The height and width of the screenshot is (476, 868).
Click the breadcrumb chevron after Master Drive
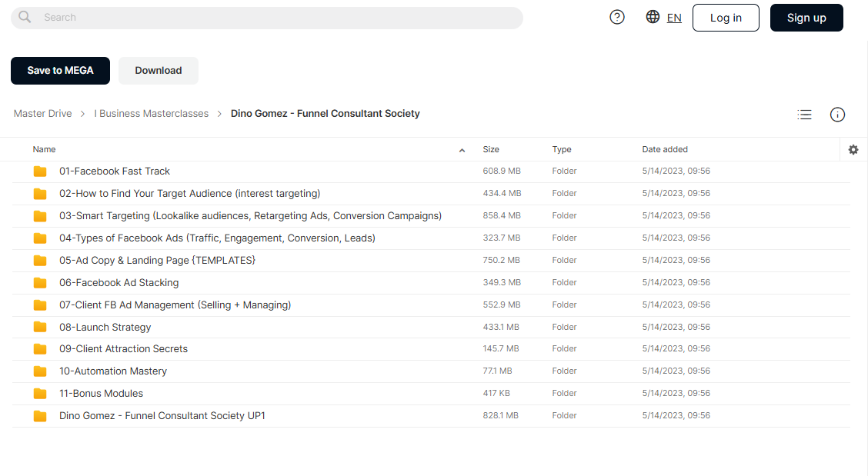coord(82,114)
